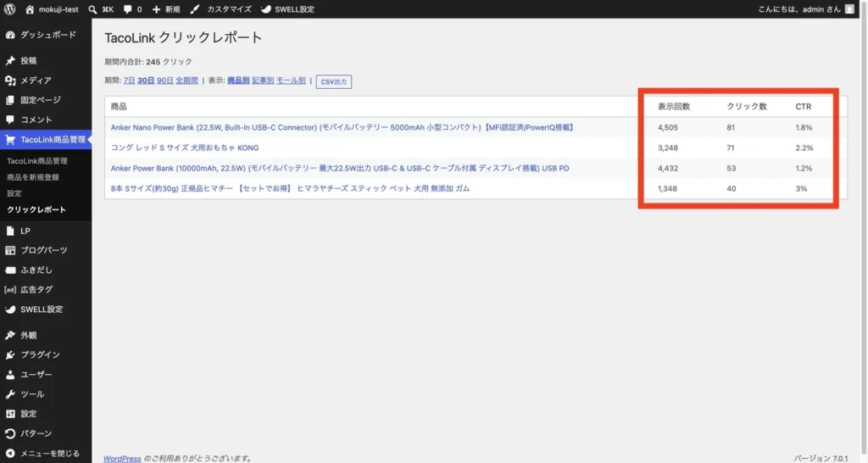
Task: Click the ブログパーツ icon
Action: (10, 250)
